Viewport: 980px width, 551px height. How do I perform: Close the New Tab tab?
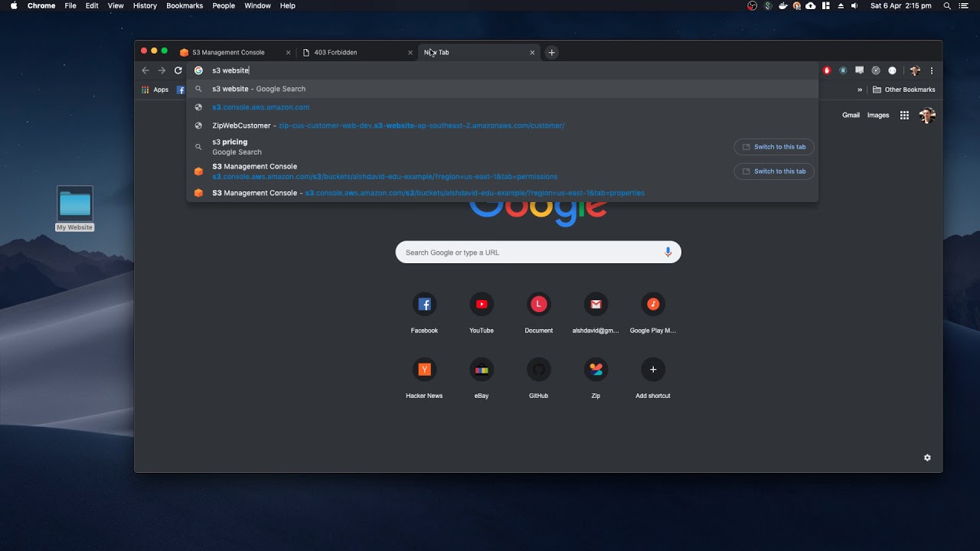532,53
